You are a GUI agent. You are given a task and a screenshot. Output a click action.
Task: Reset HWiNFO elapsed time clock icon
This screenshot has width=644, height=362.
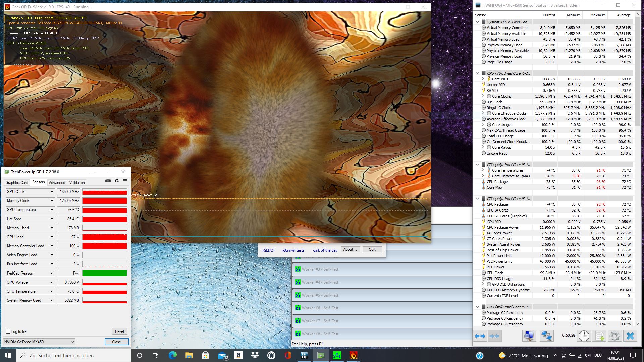[x=584, y=336]
